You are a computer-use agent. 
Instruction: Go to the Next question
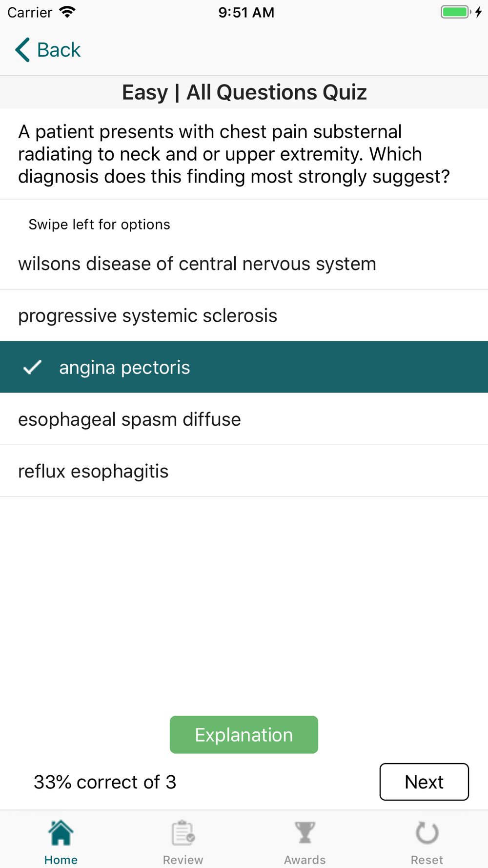[x=424, y=782]
